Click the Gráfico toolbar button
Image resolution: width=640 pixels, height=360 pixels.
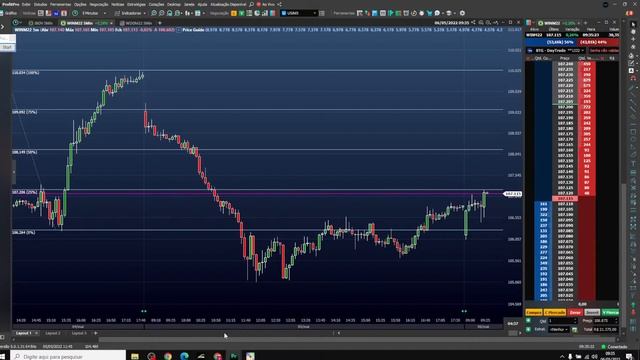pos(9,13)
